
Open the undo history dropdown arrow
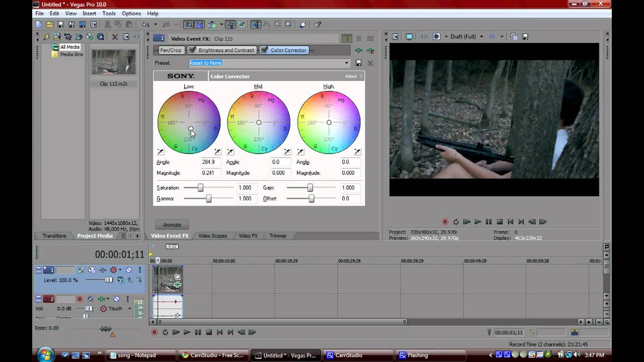pyautogui.click(x=155, y=24)
